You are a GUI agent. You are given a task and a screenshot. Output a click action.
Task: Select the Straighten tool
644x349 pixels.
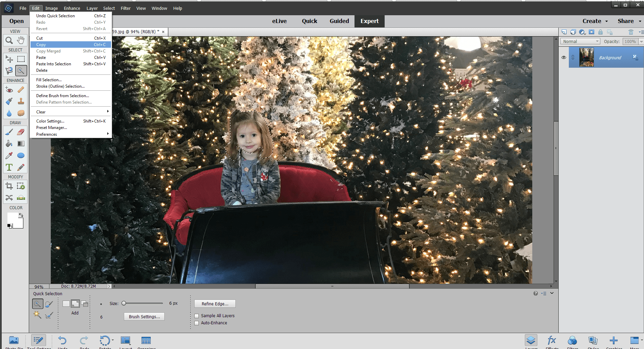pos(21,198)
